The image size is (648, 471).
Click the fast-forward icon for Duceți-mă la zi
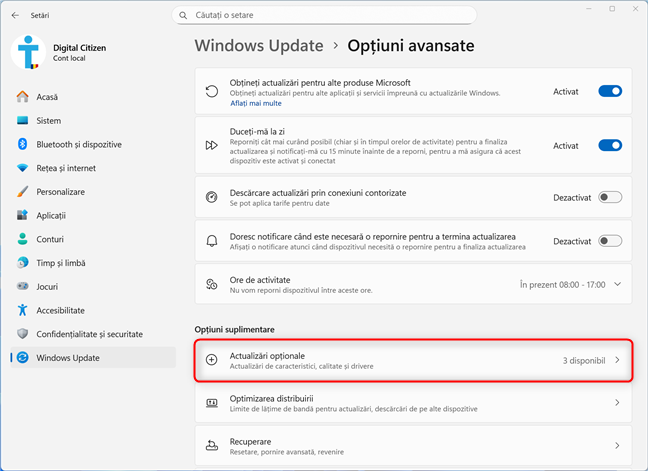point(212,145)
